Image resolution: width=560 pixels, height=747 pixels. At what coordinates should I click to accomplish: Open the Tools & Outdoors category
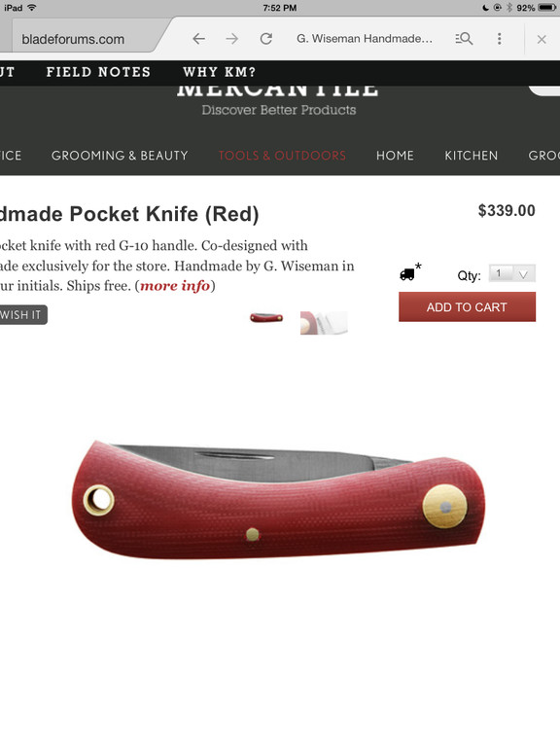pyautogui.click(x=282, y=156)
